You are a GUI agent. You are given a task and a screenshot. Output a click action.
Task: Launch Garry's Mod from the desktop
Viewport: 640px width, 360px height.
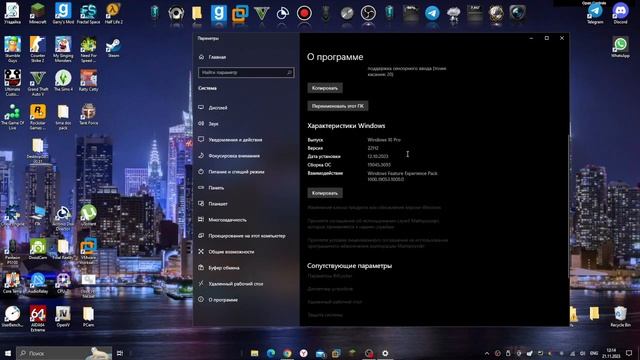[x=63, y=13]
